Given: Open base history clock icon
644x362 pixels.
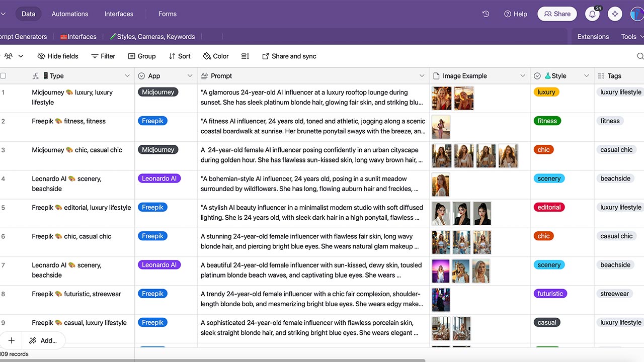Looking at the screenshot, I should pos(486,14).
